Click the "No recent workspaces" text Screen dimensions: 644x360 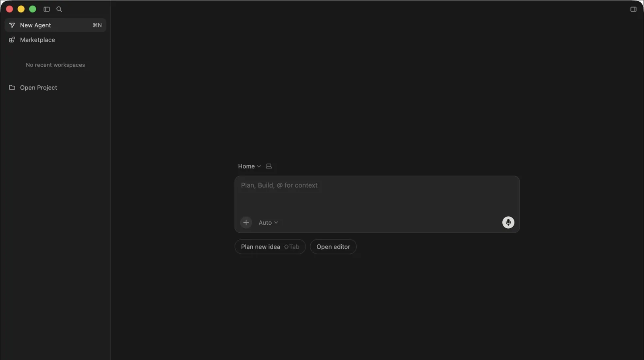pos(56,65)
